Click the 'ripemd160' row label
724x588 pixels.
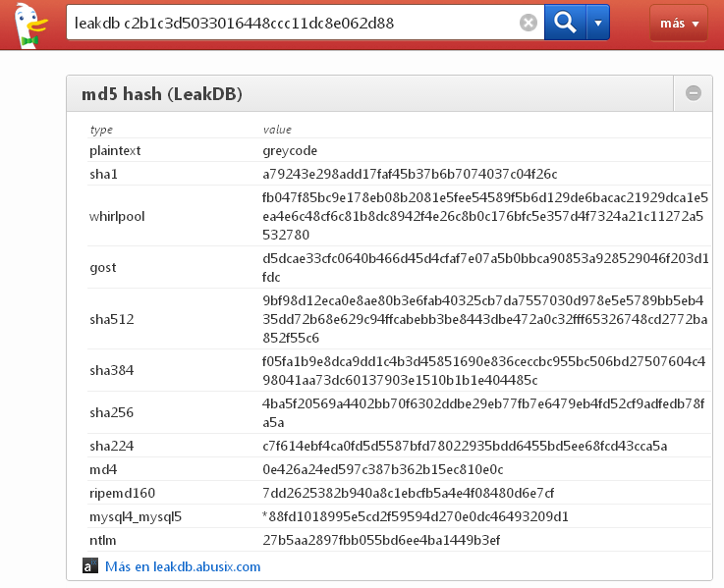click(x=123, y=493)
